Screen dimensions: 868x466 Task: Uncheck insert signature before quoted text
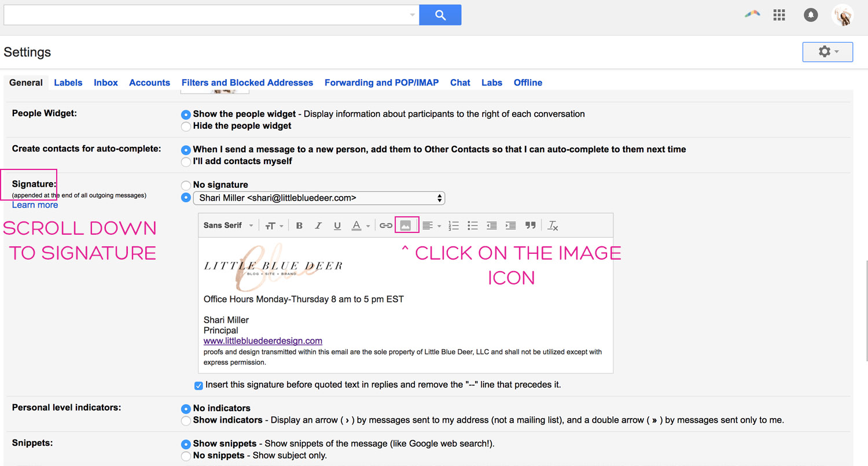pyautogui.click(x=198, y=385)
